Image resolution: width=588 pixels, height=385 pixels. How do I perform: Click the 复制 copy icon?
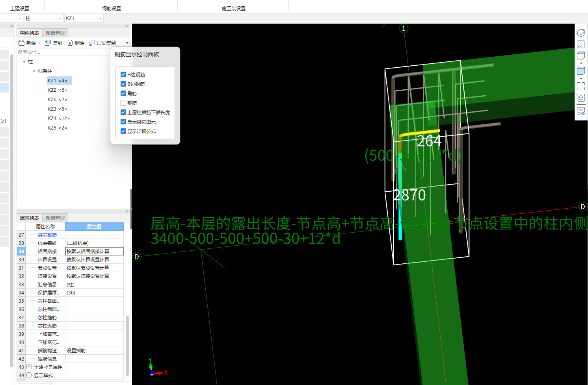tap(48, 43)
